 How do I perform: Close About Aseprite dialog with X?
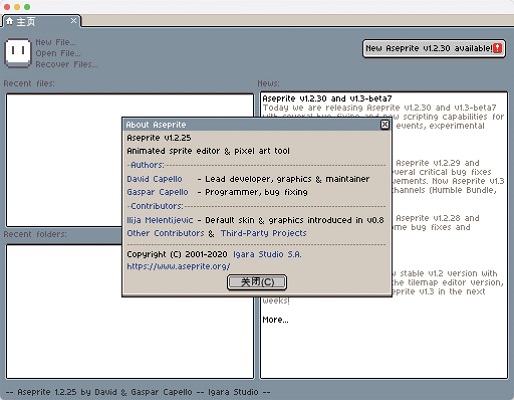click(385, 125)
